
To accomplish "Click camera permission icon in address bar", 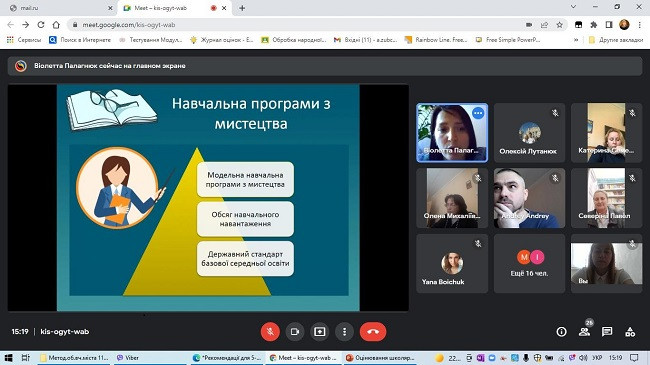I will 529,25.
